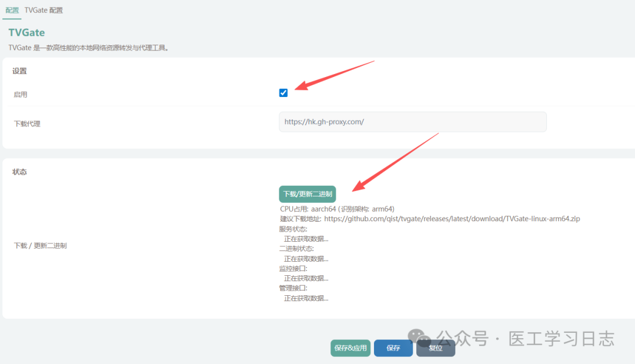The height and width of the screenshot is (364, 635).
Task: Open the TVGate 配置 tab
Action: point(44,10)
